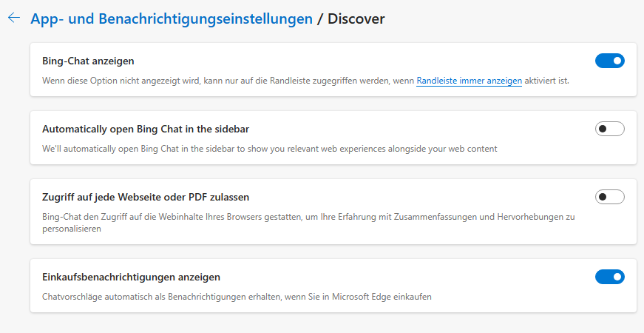Click the description starting 'Wenn diese Option'
This screenshot has width=644, height=333.
[305, 81]
